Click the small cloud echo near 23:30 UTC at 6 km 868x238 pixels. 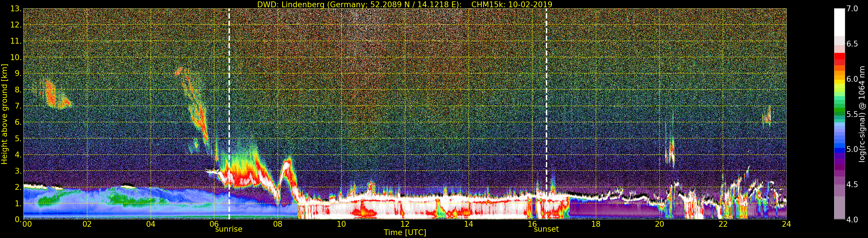pos(767,117)
